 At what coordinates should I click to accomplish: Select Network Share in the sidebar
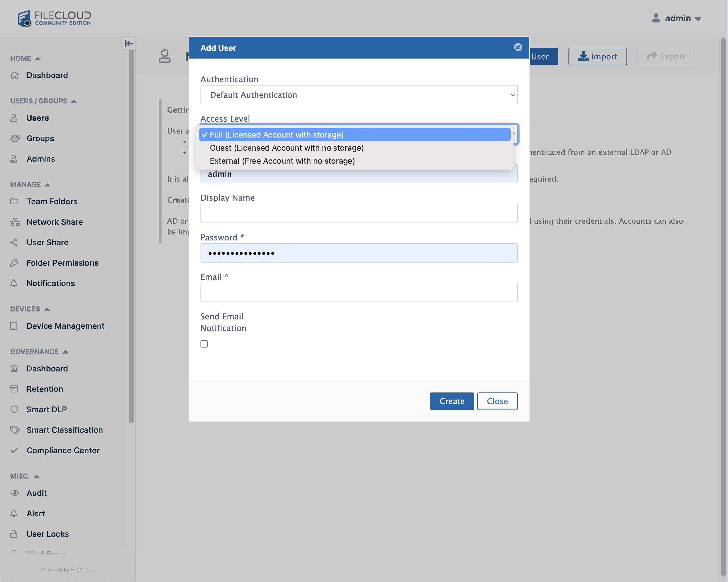click(x=54, y=222)
